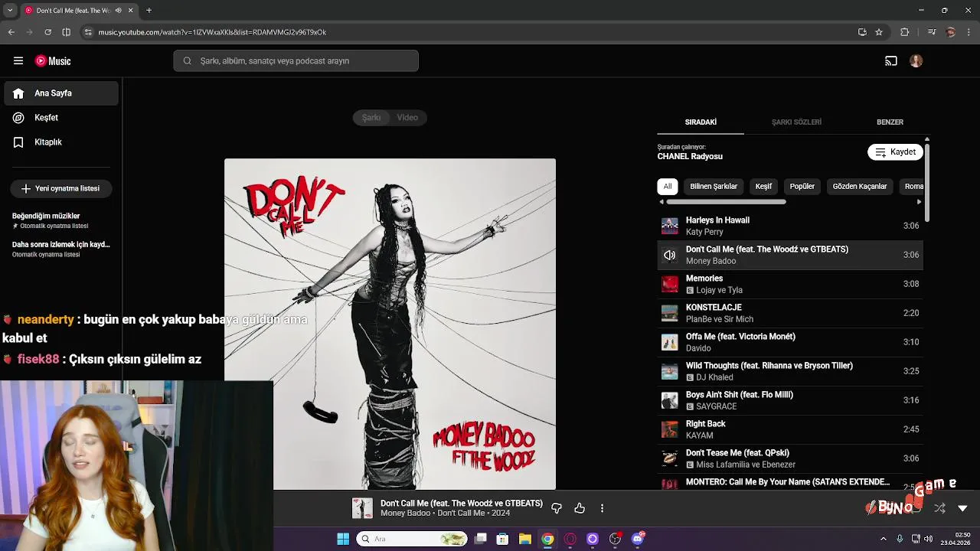The height and width of the screenshot is (551, 980).
Task: Open the system volume tray icon
Action: coord(929,539)
